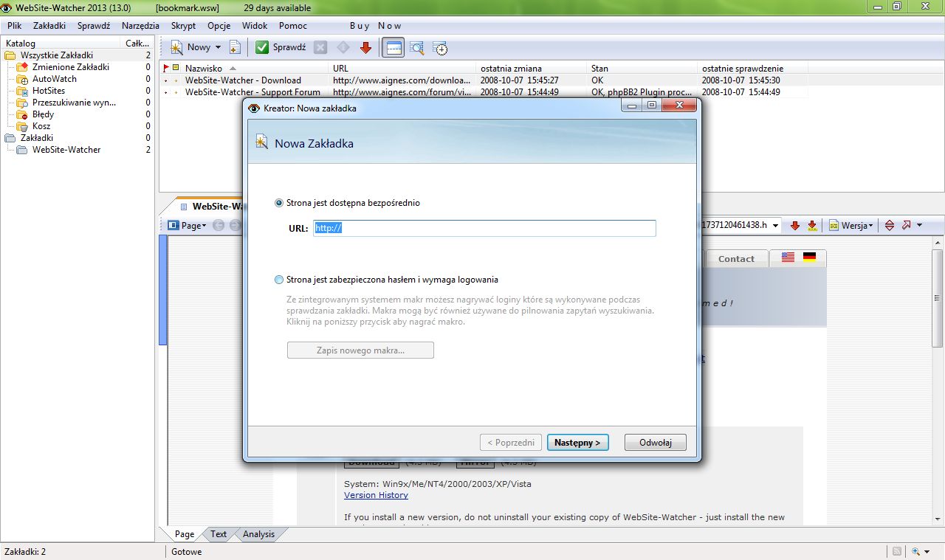Open the Narzędzia menu
The image size is (945, 560).
point(140,26)
